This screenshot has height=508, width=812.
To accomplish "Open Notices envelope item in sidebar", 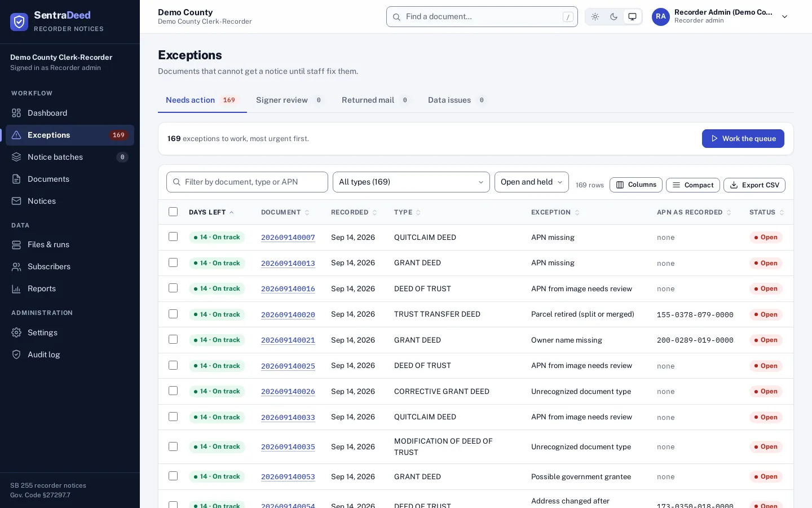I will point(70,201).
